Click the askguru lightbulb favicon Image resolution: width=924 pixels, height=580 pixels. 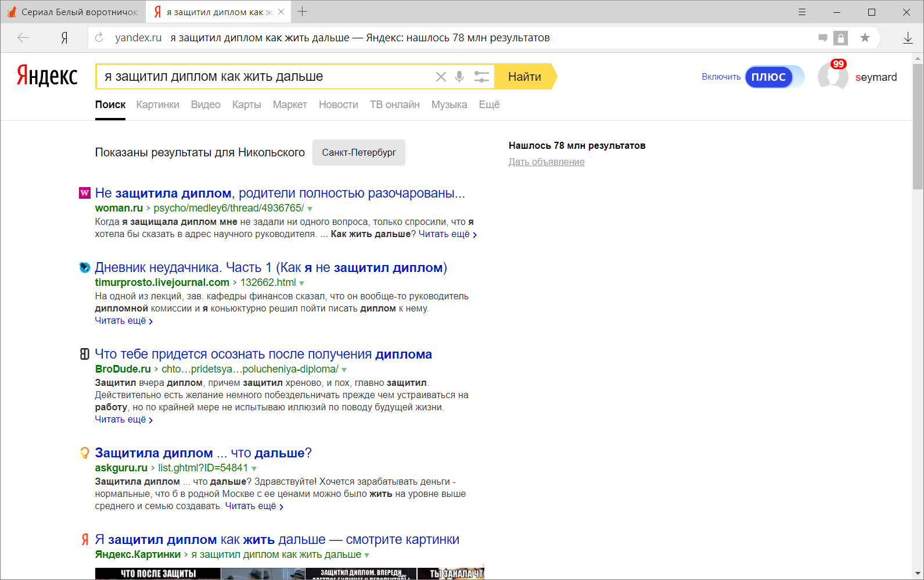[x=85, y=453]
